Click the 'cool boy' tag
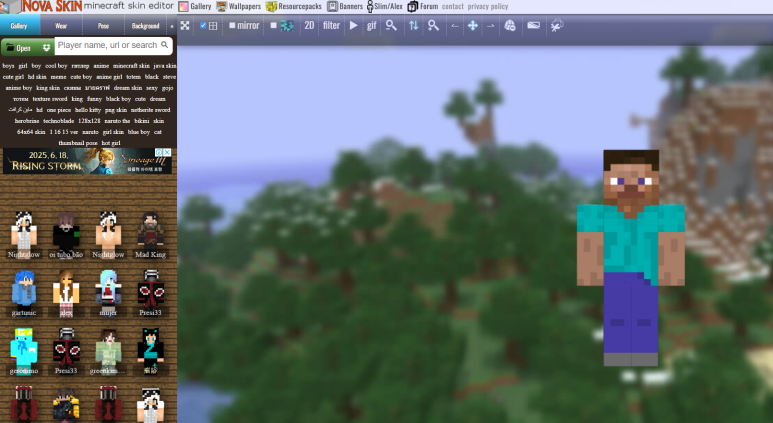Image resolution: width=773 pixels, height=423 pixels. [x=56, y=66]
